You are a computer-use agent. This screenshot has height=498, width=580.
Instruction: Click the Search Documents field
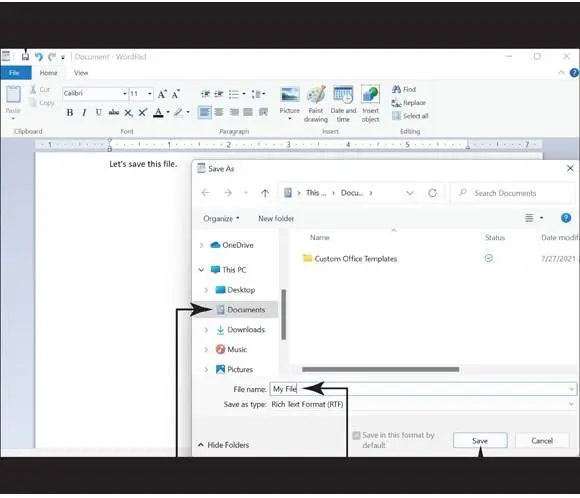[x=514, y=193]
